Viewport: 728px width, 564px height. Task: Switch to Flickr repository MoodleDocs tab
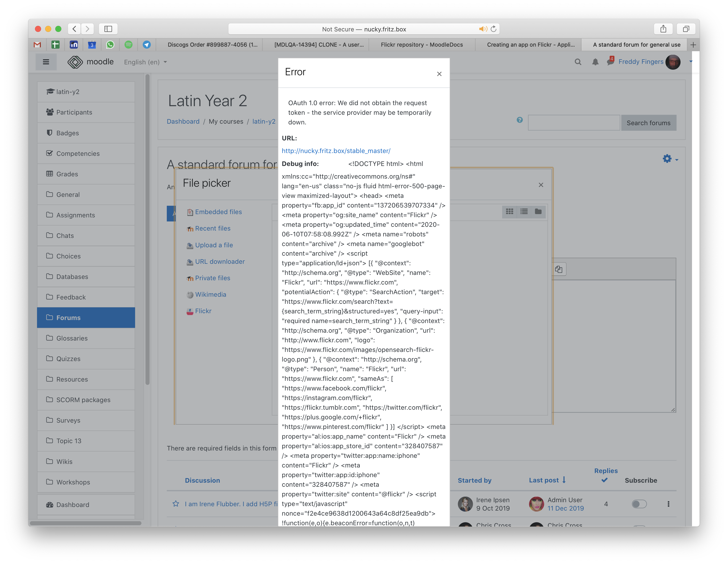[422, 45]
